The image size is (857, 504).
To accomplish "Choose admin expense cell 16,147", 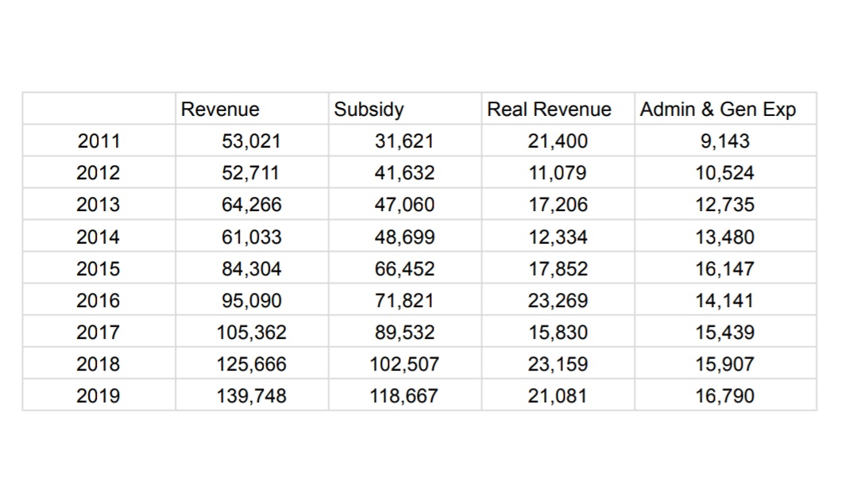I will pyautogui.click(x=724, y=268).
